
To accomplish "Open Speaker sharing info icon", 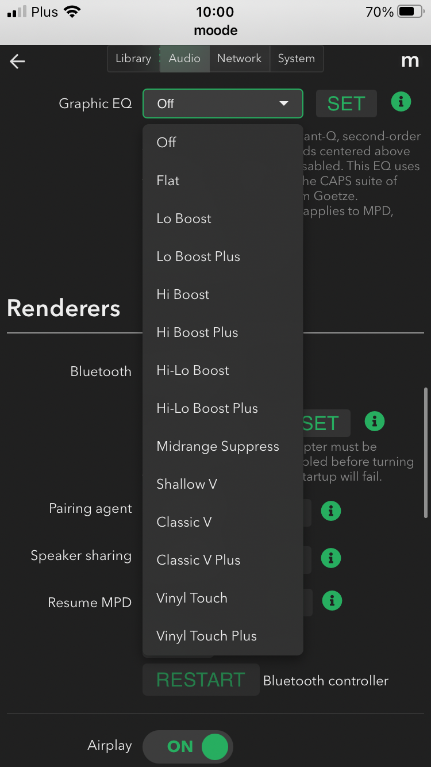I will [331, 558].
